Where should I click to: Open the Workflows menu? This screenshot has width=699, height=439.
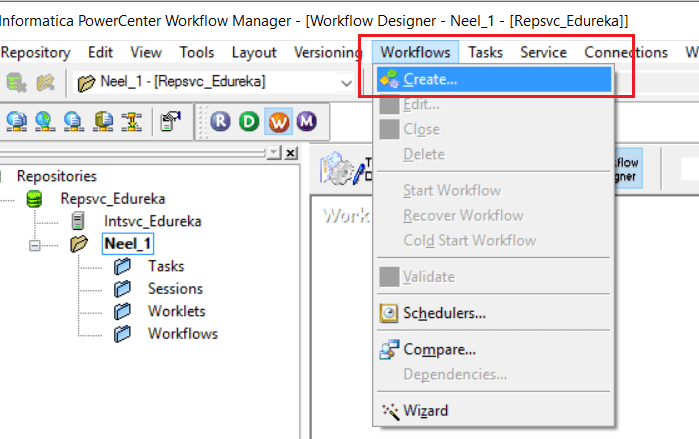point(415,53)
